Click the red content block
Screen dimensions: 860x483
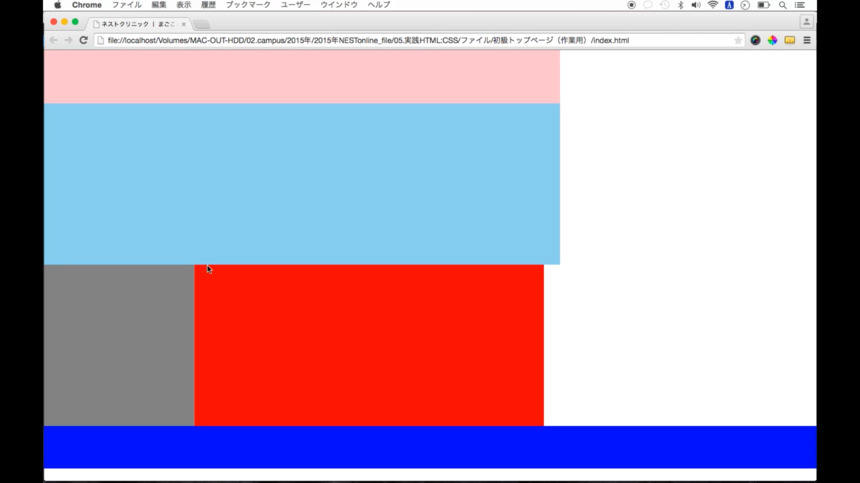pos(369,345)
